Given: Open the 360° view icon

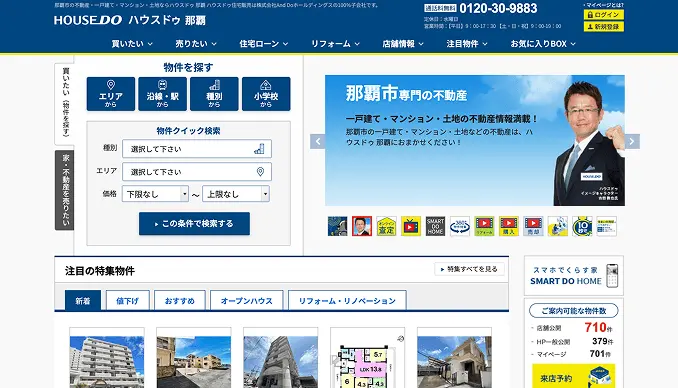Looking at the screenshot, I should 460,226.
